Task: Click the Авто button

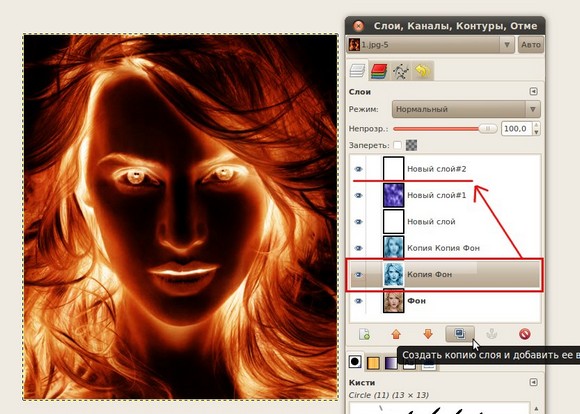Action: click(531, 45)
